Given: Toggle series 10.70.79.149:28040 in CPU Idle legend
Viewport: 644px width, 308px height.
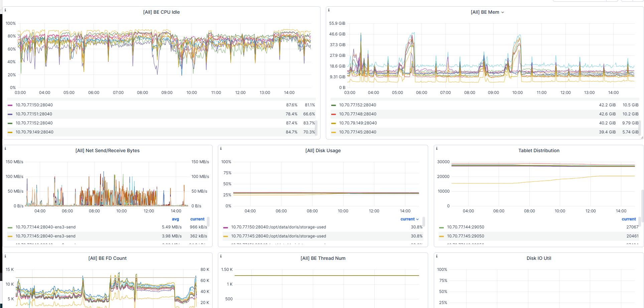Looking at the screenshot, I should point(34,132).
